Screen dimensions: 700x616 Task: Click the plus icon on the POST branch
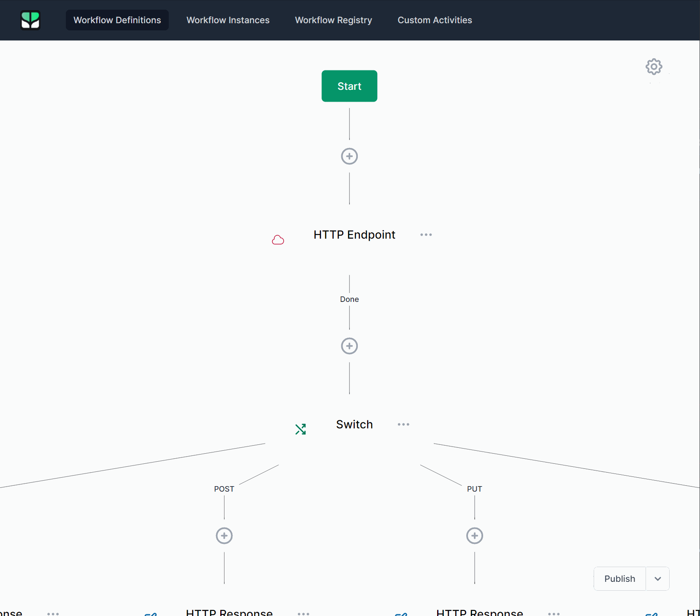(x=224, y=535)
